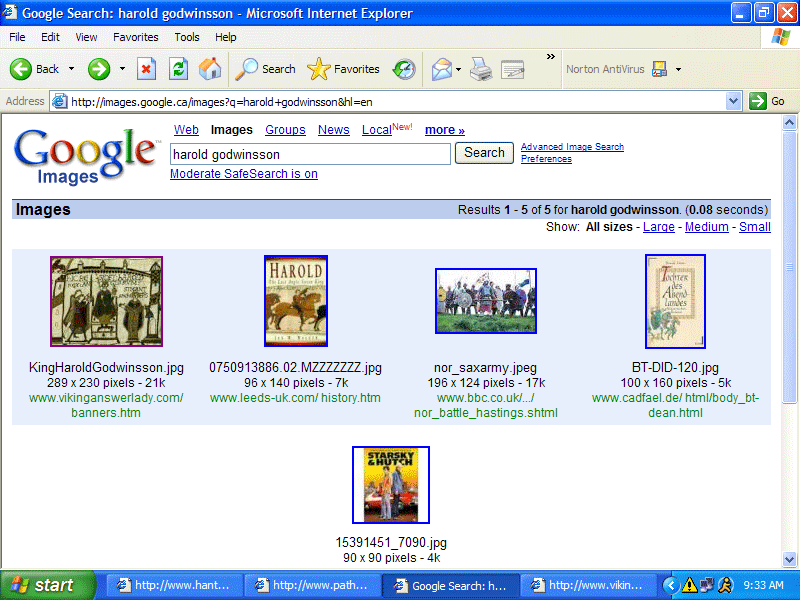
Task: Open Advanced Image Search link
Action: (572, 147)
